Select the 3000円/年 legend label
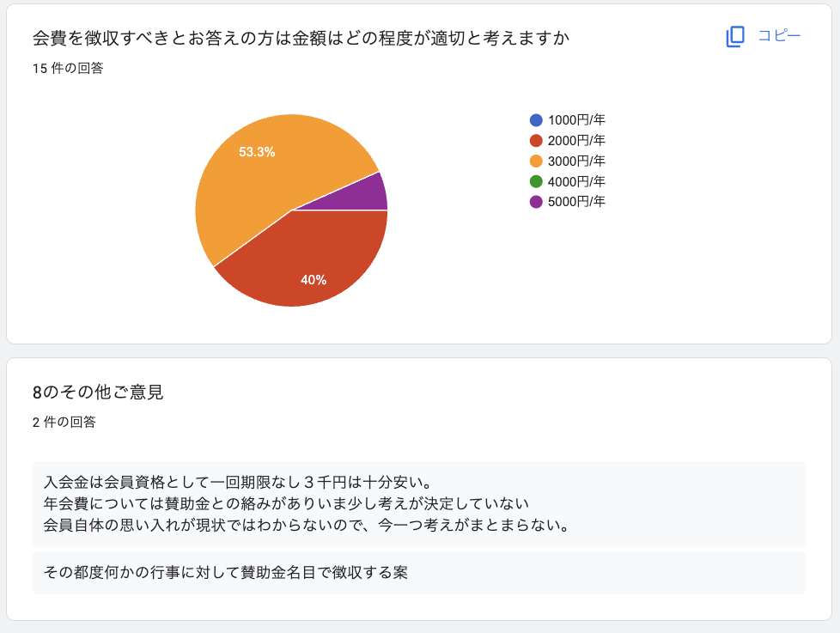840x633 pixels. (576, 161)
